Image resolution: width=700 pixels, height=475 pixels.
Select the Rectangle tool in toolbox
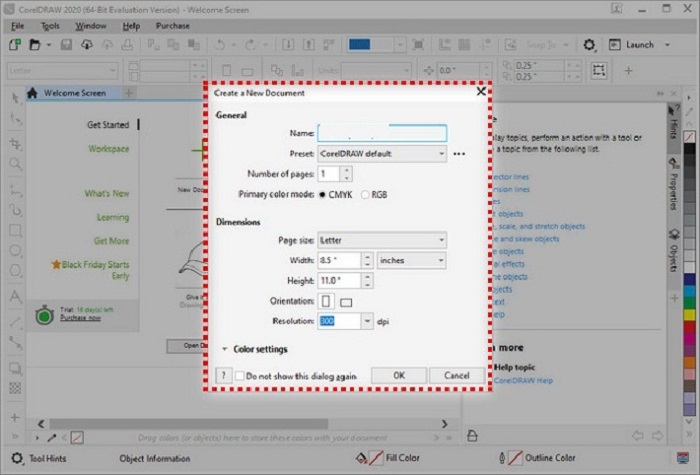[15, 230]
